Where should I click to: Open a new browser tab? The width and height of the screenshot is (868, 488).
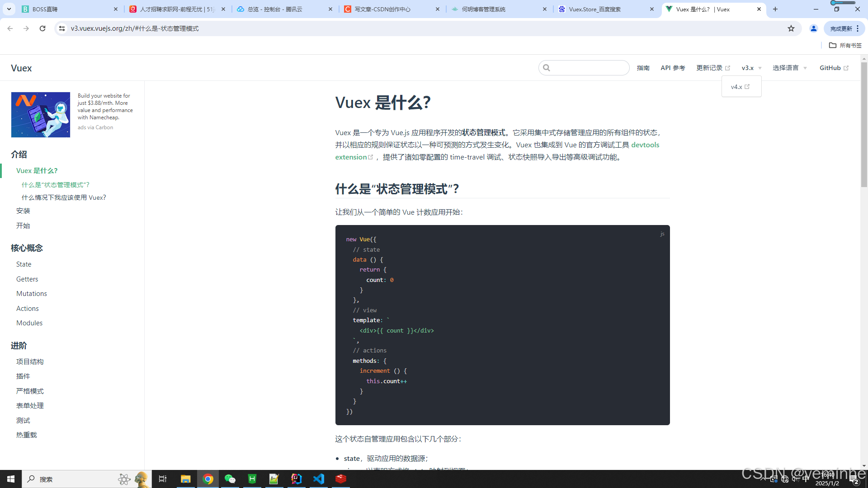point(775,9)
